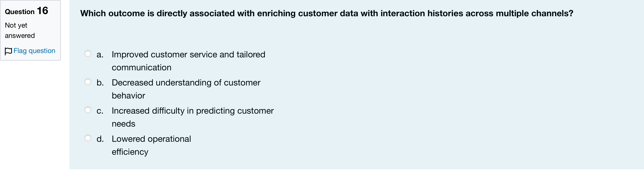644x178 pixels.
Task: Click the flag icon beside Flag question
Action: click(x=8, y=51)
